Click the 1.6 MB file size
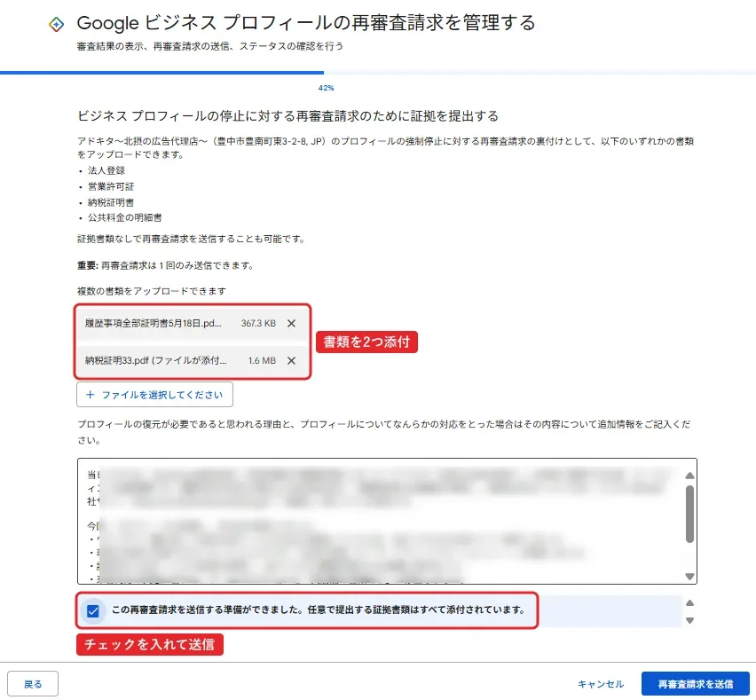 [x=262, y=360]
